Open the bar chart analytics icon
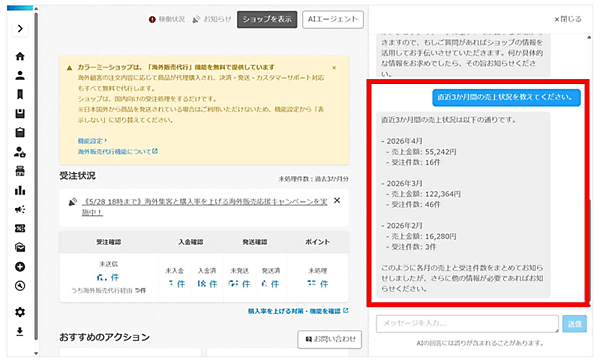This screenshot has width=600, height=363. pos(20,190)
